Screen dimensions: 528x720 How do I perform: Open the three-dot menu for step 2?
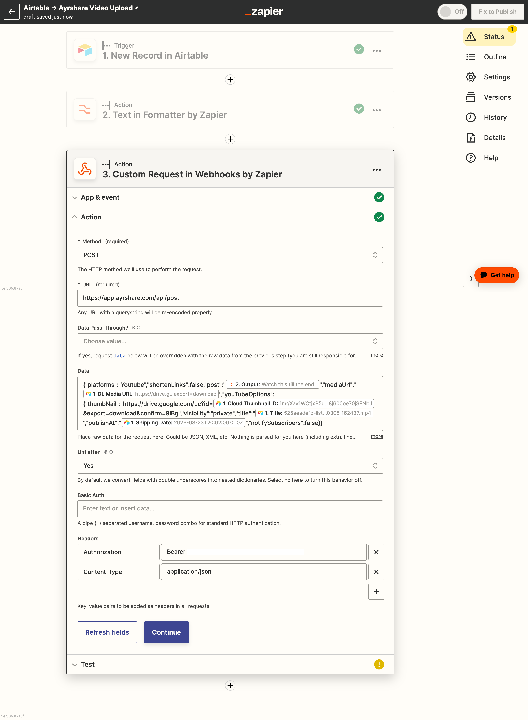[x=377, y=110]
